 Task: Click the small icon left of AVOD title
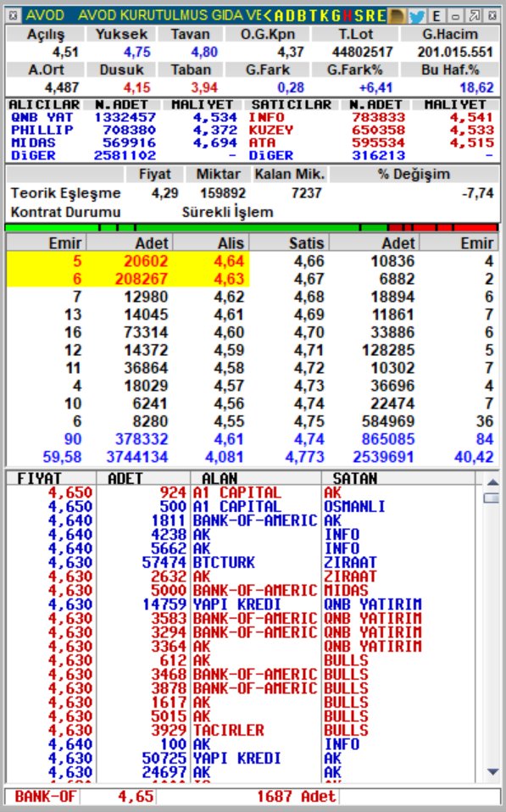14,15
